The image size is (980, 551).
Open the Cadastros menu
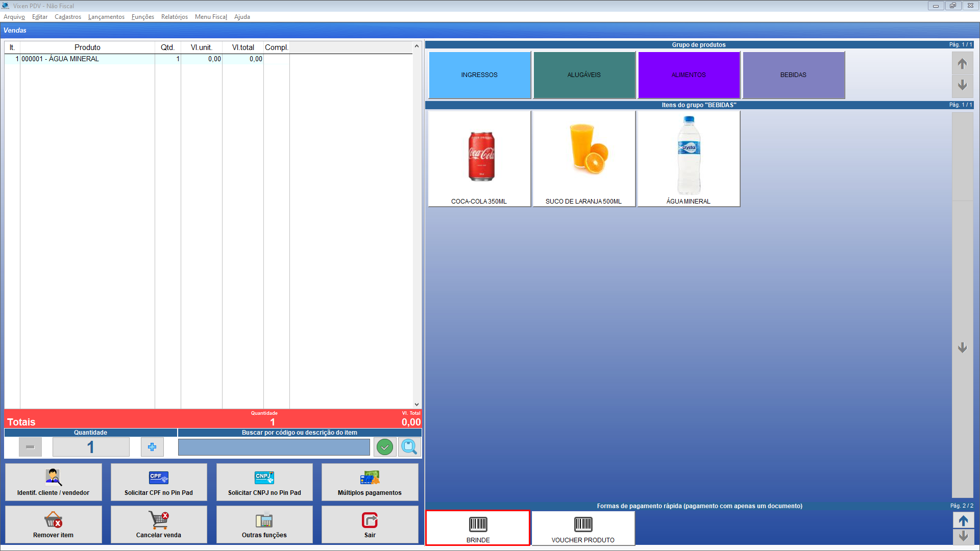click(x=68, y=17)
